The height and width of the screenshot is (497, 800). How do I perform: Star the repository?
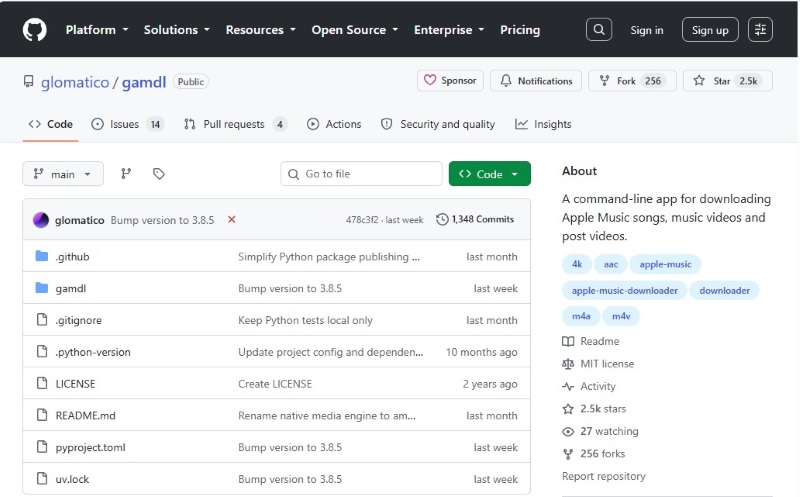click(728, 81)
